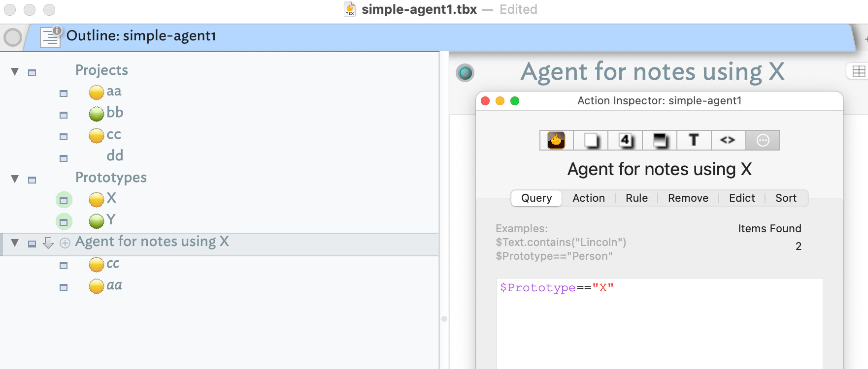Switch to the Edict tab

click(741, 198)
